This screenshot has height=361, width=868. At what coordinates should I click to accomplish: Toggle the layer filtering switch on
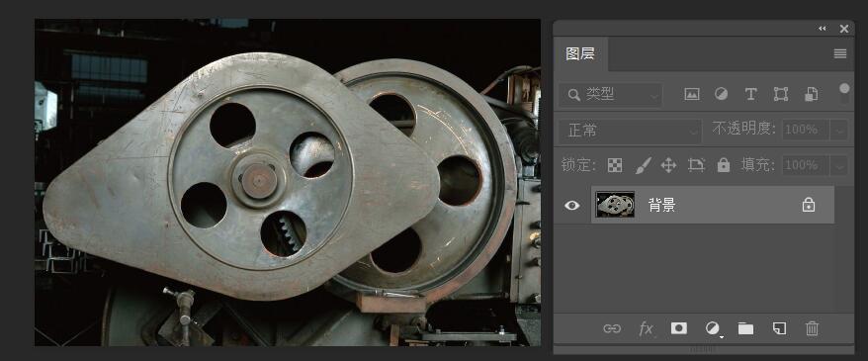[x=843, y=93]
